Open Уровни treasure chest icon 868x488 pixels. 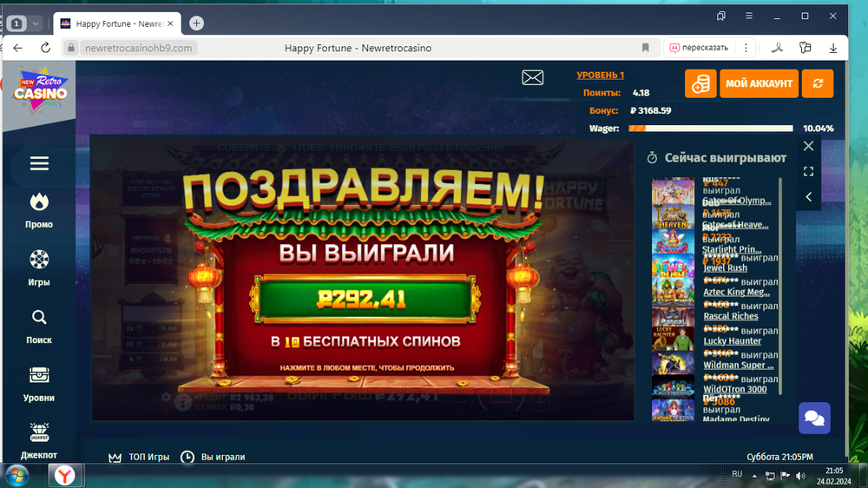pos(39,375)
